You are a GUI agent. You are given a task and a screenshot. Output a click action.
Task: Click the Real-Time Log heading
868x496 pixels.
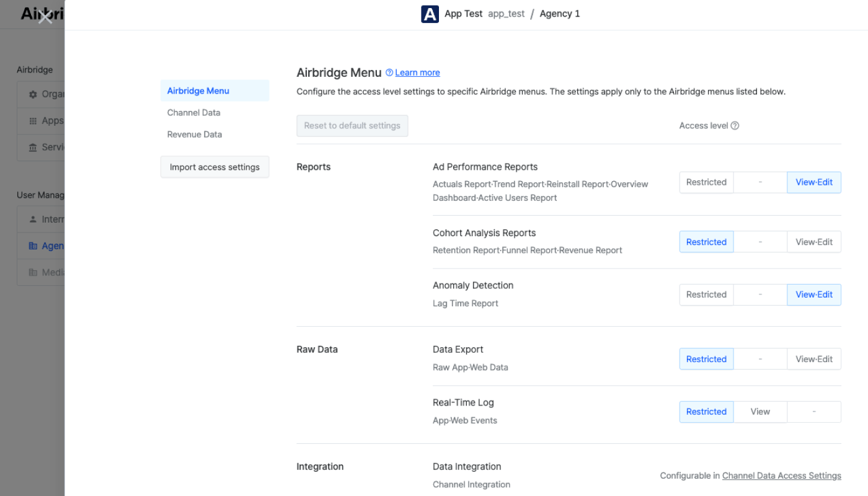[463, 402]
